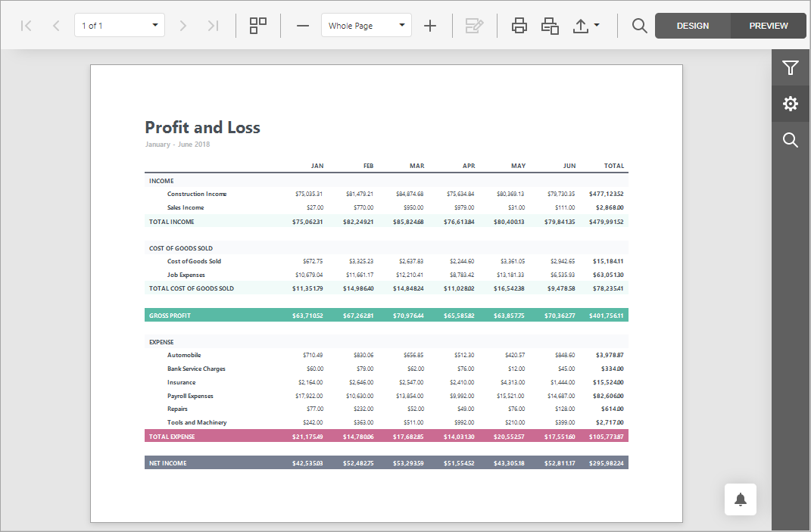The image size is (811, 532).
Task: Open report settings via the sidebar gear icon
Action: (x=791, y=104)
